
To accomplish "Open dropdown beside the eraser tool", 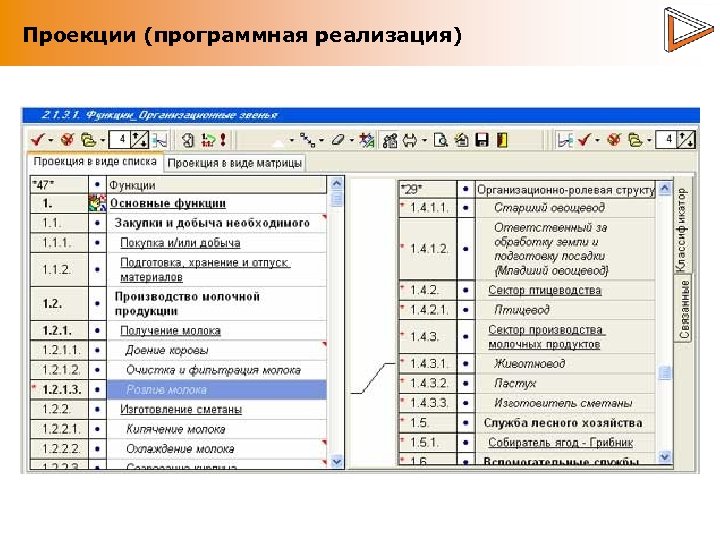I will 351,140.
